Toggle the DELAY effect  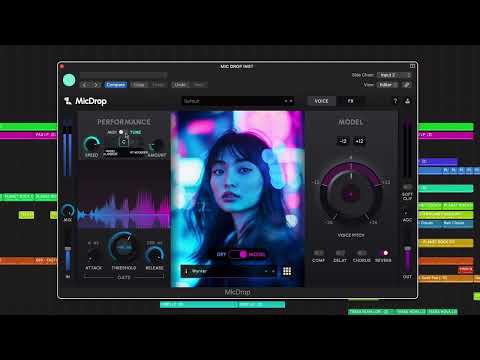click(x=340, y=253)
